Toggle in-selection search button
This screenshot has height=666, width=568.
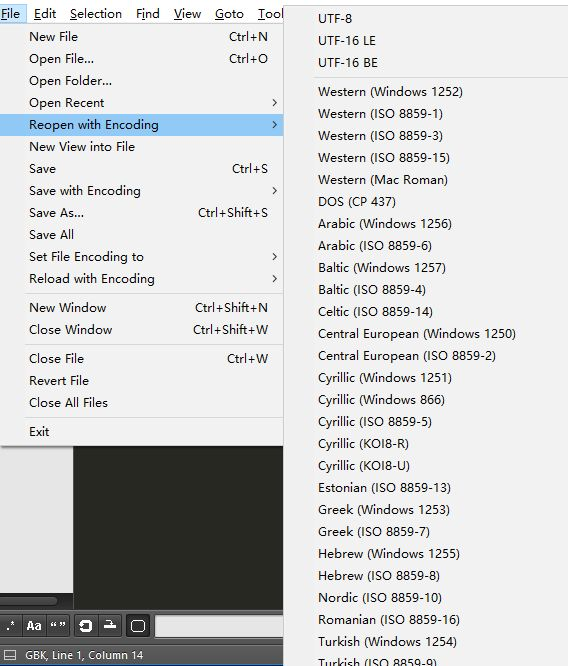tap(110, 626)
